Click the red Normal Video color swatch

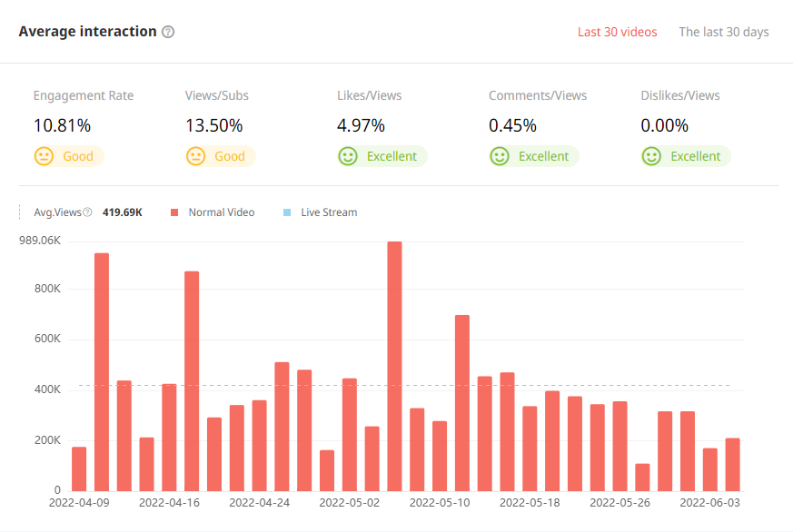tap(174, 212)
